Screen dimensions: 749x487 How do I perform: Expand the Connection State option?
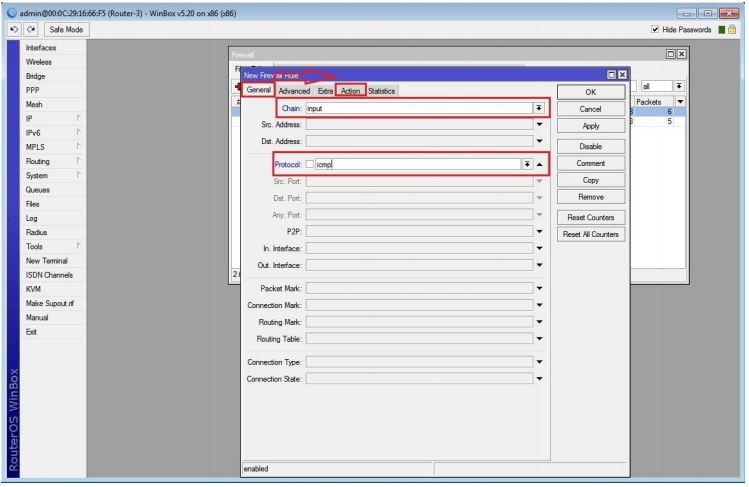[540, 379]
